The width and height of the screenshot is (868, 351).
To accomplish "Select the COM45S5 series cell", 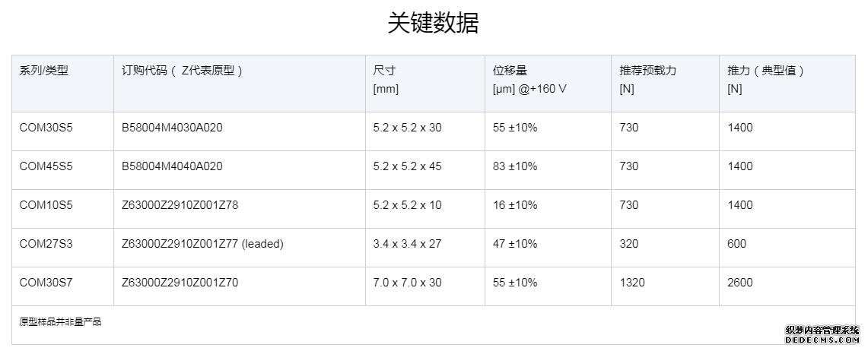I will click(x=46, y=166).
